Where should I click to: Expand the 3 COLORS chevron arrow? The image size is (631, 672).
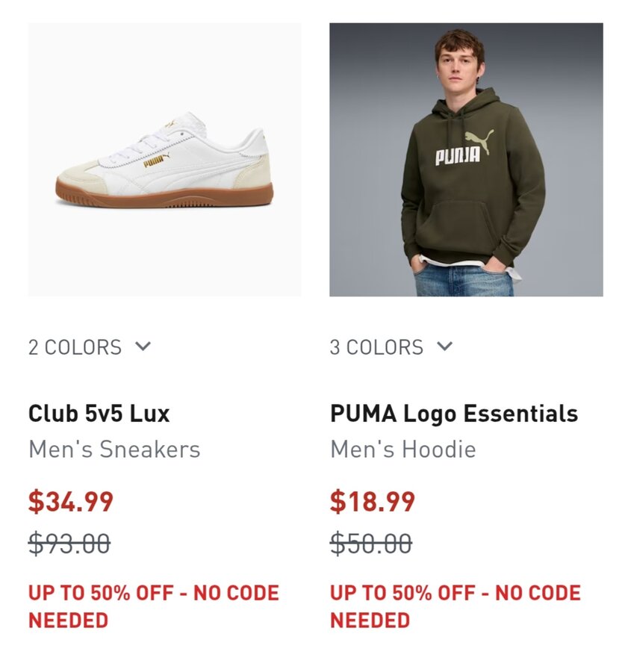click(444, 346)
